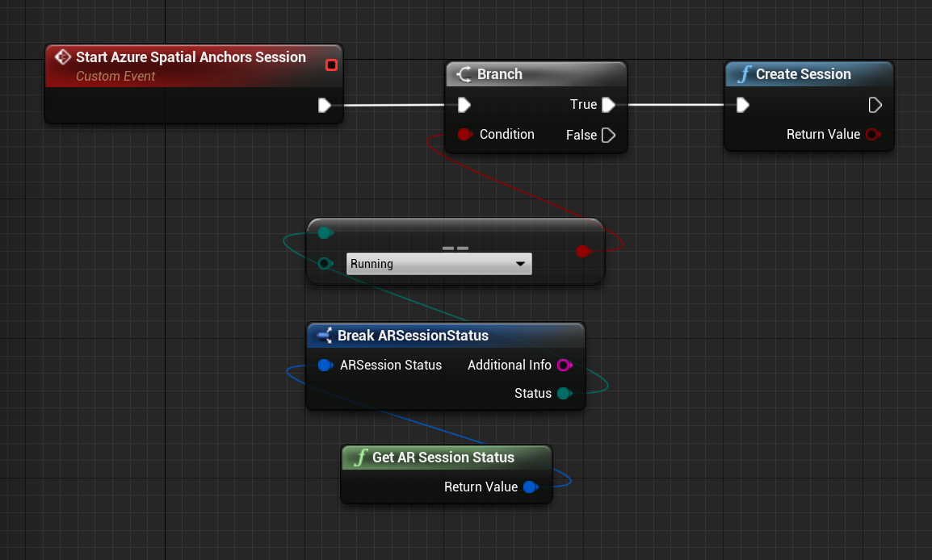Click the Branch False output pin

click(608, 136)
